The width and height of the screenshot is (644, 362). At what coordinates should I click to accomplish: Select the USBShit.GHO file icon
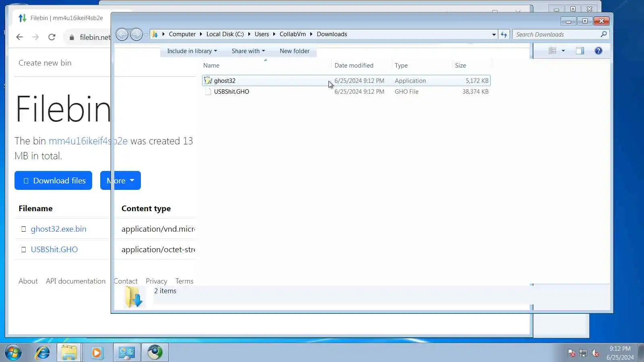coord(208,92)
